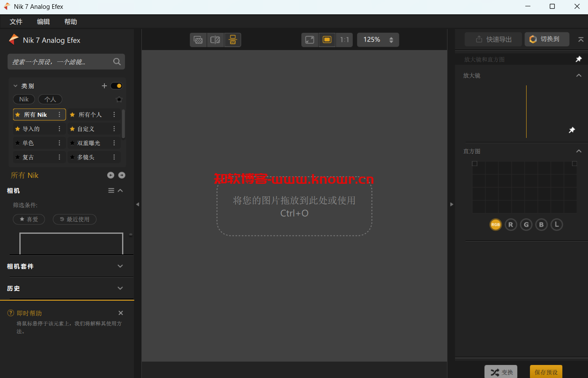Toggle favorite categories star filter
The image size is (588, 378).
(x=119, y=100)
